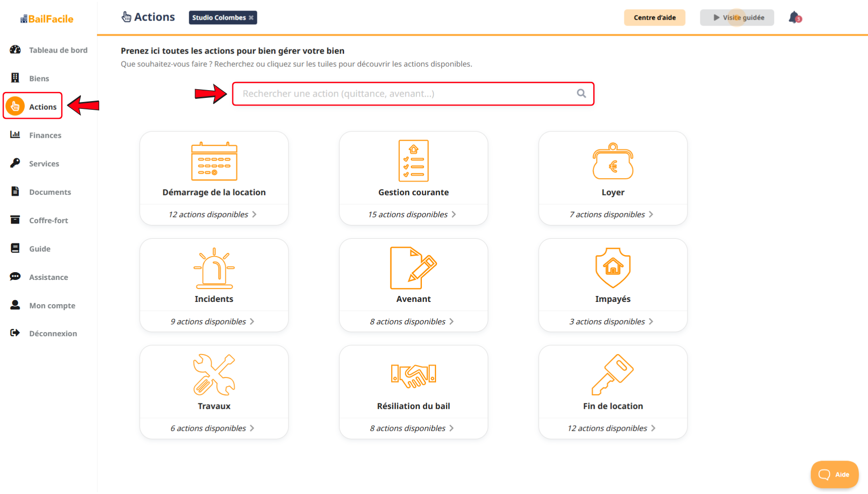Screen dimensions: 868x494
Task: Open the Finances chart icon
Action: tap(15, 135)
